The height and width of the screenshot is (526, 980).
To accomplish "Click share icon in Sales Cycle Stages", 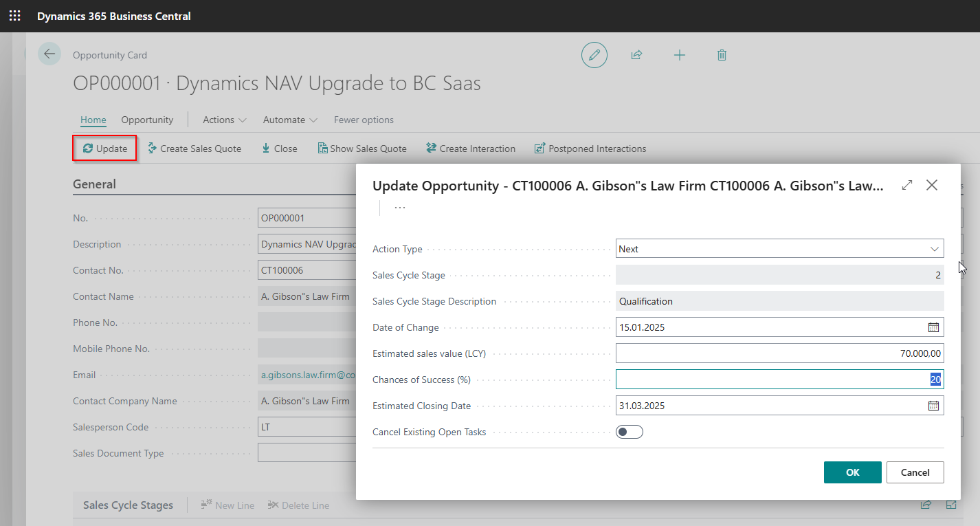I will tap(926, 505).
